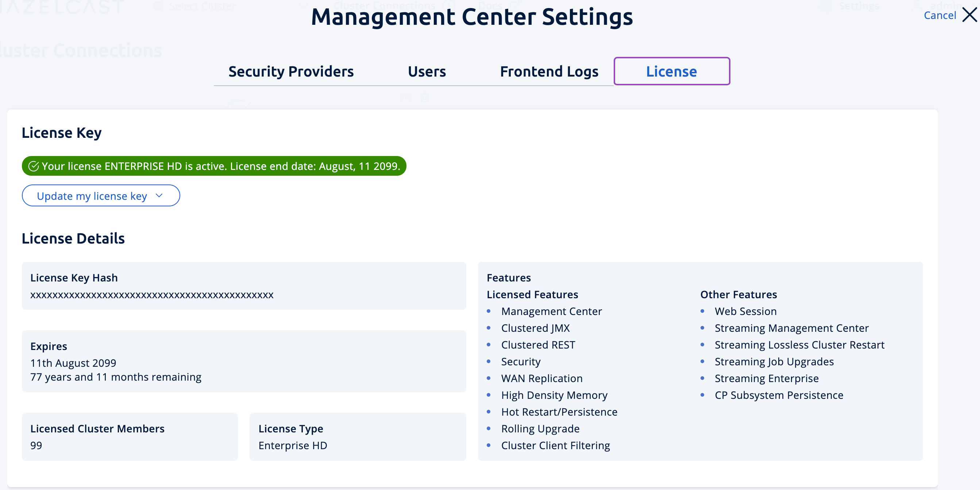The height and width of the screenshot is (490, 980).
Task: Click the CP Subsystem Persistence feature
Action: point(779,395)
